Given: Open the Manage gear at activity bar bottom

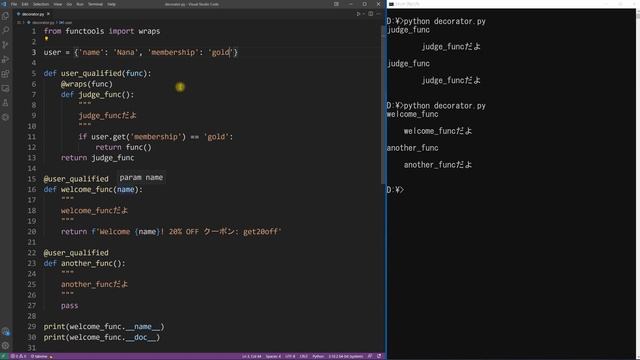Looking at the screenshot, I should tap(5, 345).
